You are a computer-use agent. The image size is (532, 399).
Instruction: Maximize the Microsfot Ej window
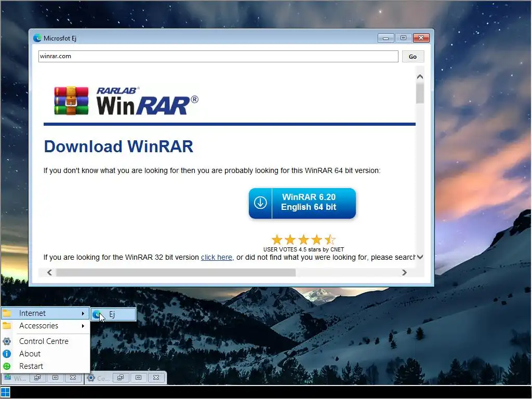403,38
